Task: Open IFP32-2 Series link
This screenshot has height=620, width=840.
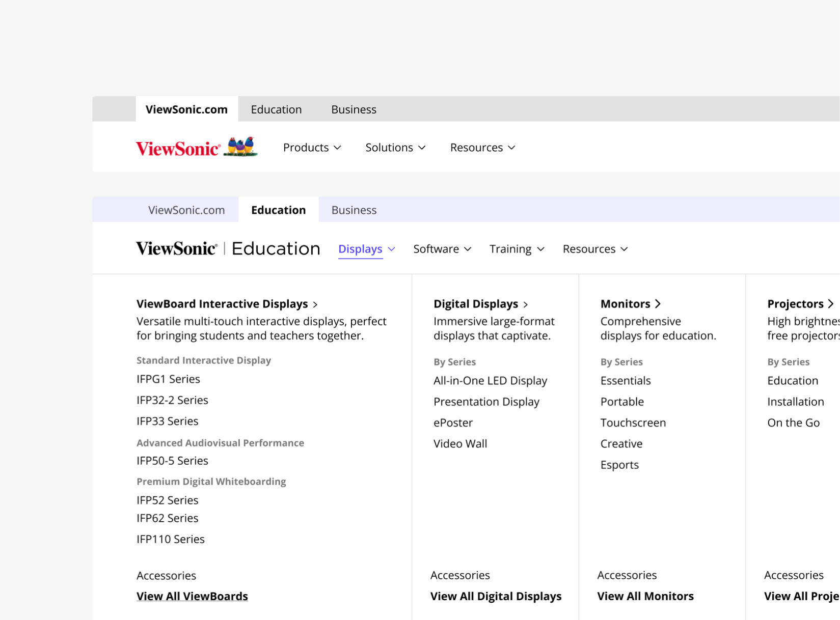Action: click(x=172, y=400)
